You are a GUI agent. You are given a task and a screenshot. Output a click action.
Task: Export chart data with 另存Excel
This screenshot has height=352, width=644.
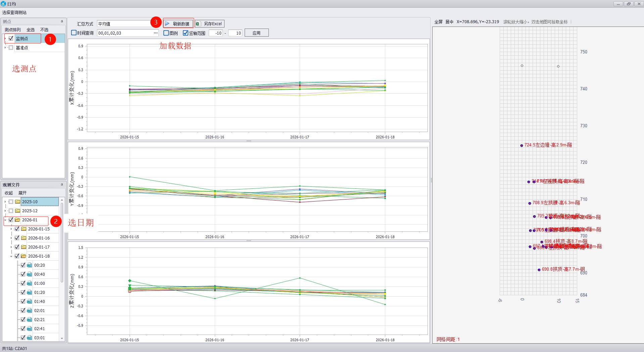(209, 24)
